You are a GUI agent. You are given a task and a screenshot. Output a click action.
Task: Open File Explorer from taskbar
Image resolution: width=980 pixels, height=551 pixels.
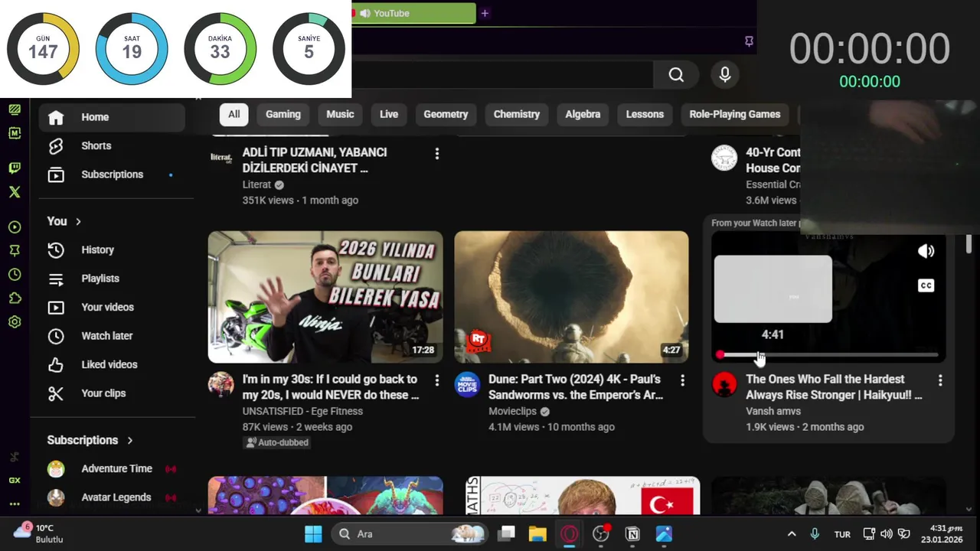[537, 534]
